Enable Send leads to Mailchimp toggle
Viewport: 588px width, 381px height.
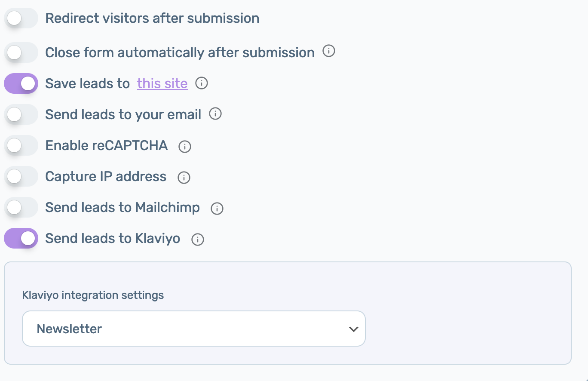[x=21, y=207]
